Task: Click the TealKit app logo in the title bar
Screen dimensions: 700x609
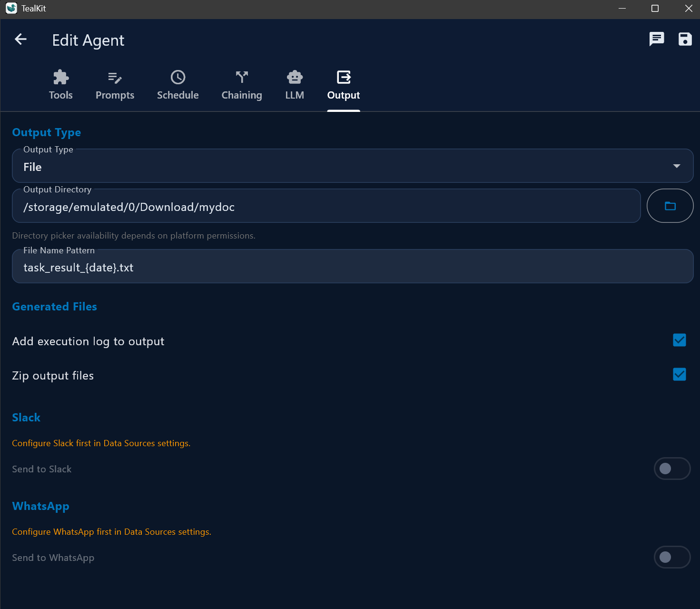Action: tap(11, 9)
